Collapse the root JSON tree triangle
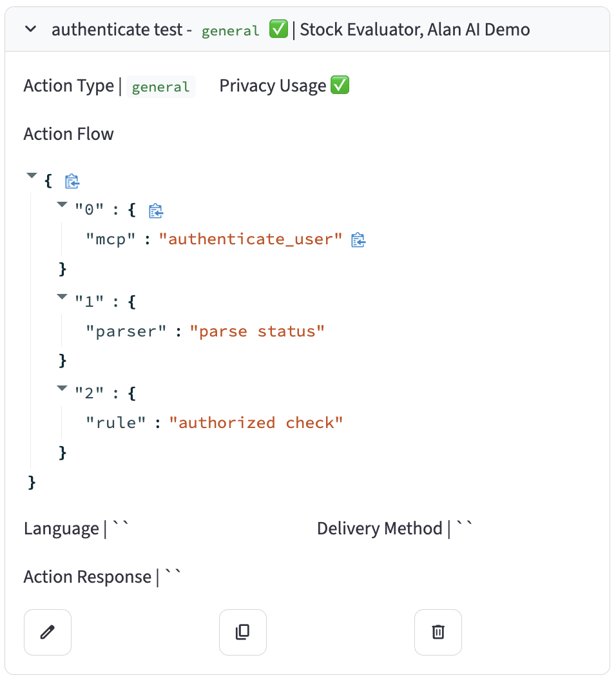 pyautogui.click(x=32, y=176)
